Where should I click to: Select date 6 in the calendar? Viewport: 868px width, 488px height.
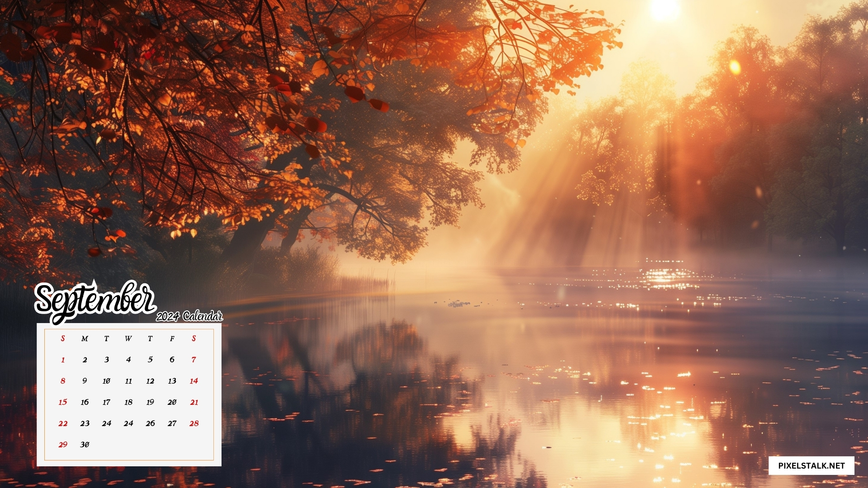coord(172,360)
